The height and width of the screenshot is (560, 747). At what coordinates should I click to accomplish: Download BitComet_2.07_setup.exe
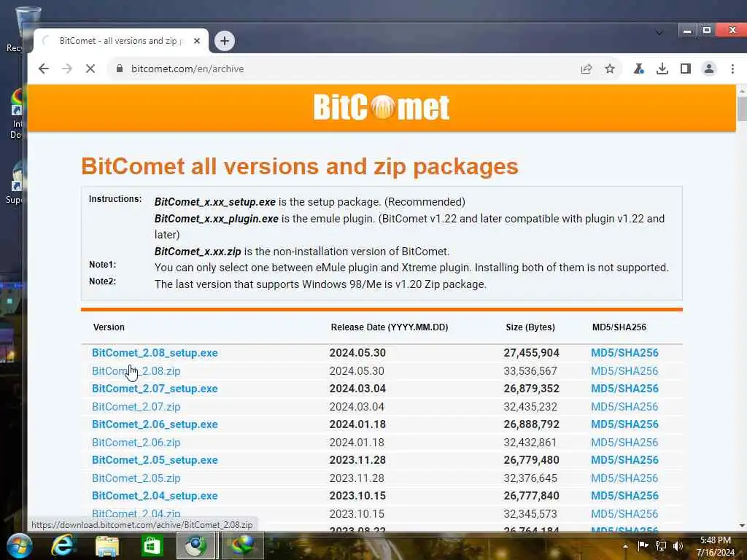(155, 389)
